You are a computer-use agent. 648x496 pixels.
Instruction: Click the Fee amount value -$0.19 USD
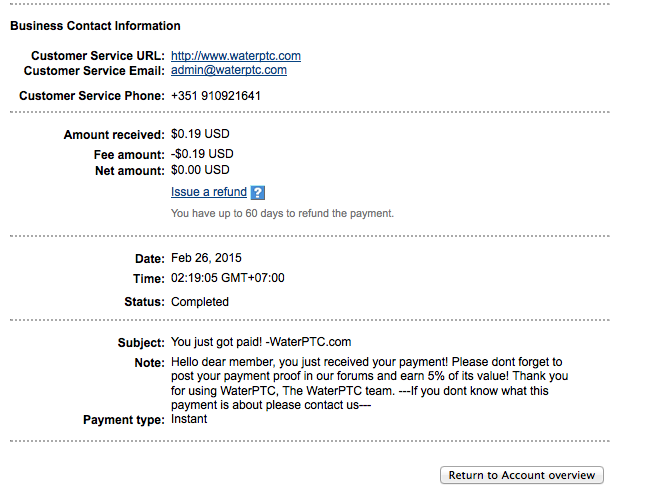coord(202,155)
